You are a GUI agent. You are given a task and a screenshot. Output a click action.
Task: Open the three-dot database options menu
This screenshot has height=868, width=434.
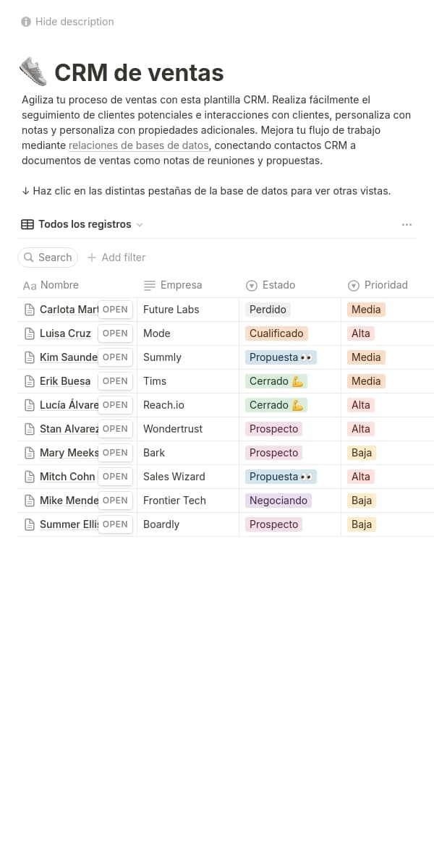[x=407, y=224]
